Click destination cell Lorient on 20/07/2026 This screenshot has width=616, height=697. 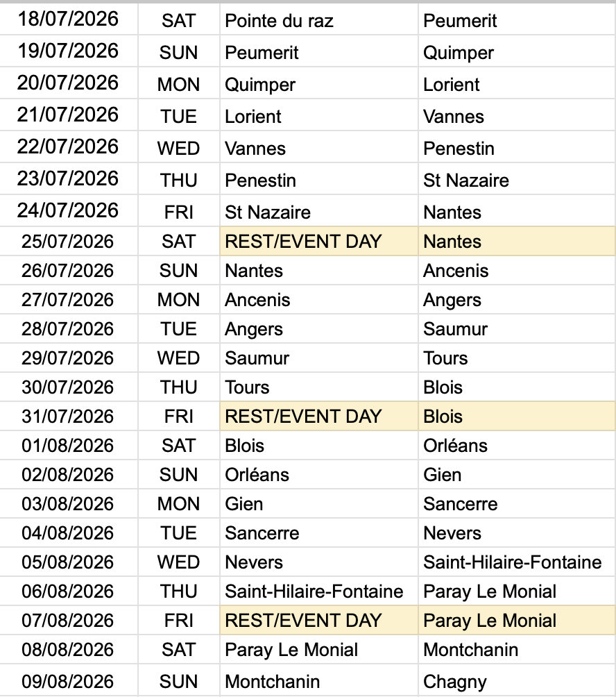pyautogui.click(x=517, y=83)
